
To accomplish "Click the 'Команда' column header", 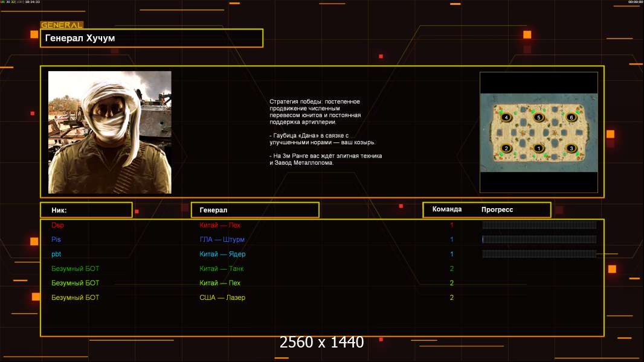I will pos(447,209).
